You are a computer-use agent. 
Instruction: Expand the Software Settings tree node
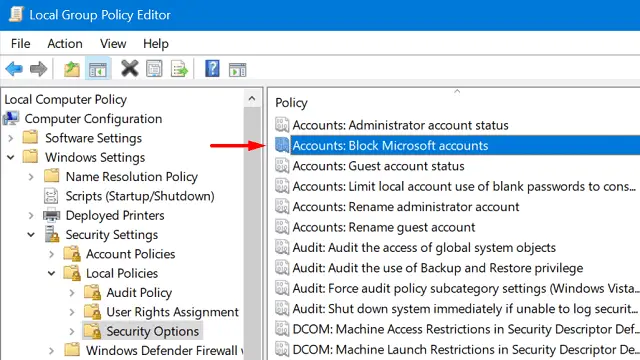tap(11, 138)
